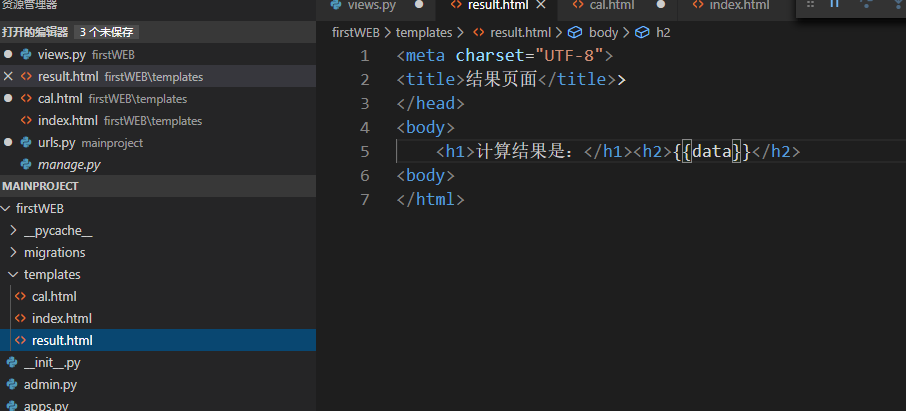Click unsaved dot beside cal.html in open editors
The width and height of the screenshot is (906, 411).
tap(8, 98)
